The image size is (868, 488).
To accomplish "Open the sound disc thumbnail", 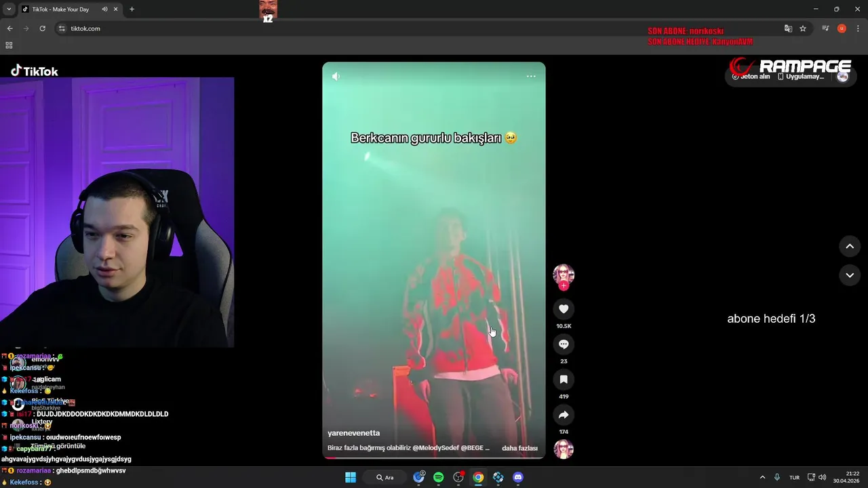I will coord(564,449).
